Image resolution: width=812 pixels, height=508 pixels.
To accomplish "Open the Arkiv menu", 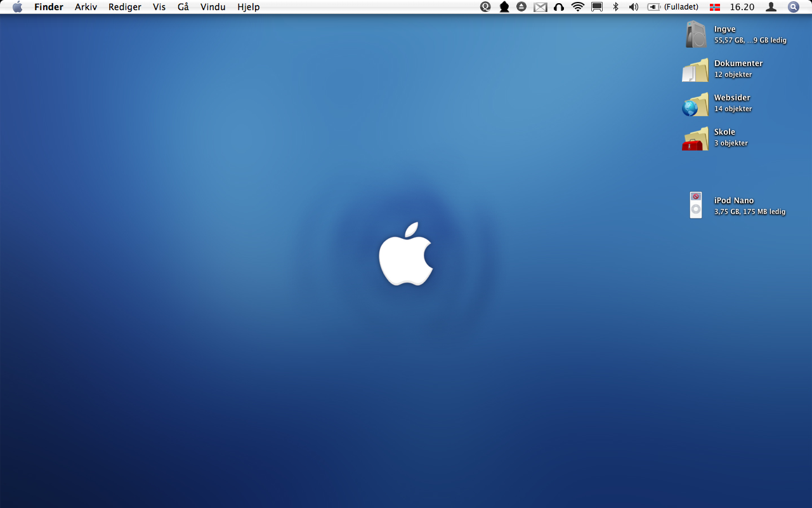I will click(86, 7).
